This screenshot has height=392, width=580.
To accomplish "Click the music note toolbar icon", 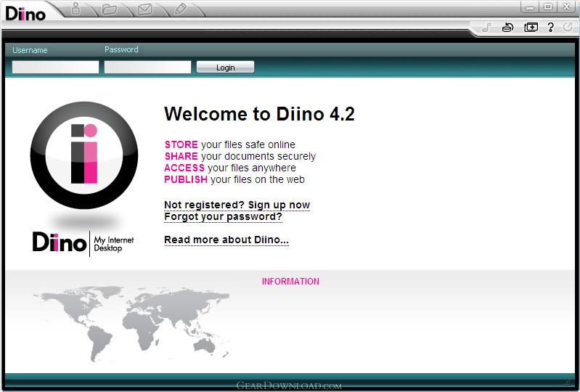I will click(x=486, y=27).
